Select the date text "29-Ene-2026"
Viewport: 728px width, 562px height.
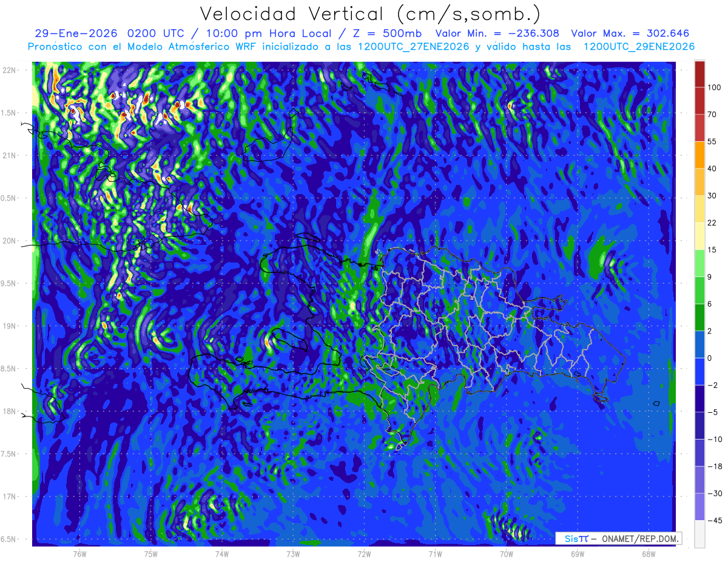point(75,33)
